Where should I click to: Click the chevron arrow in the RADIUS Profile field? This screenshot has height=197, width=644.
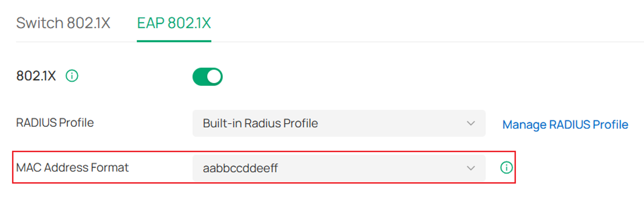tap(471, 123)
